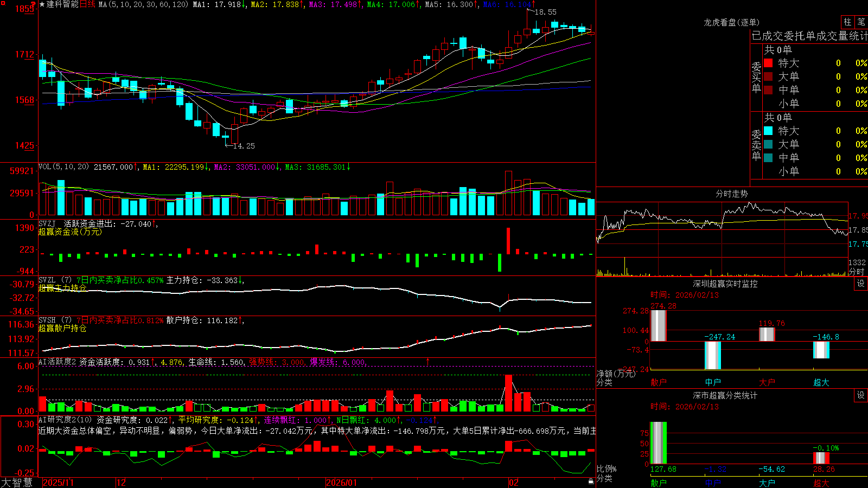This screenshot has width=868, height=488.
Task: Click the 委买单 section label
Action: click(756, 77)
